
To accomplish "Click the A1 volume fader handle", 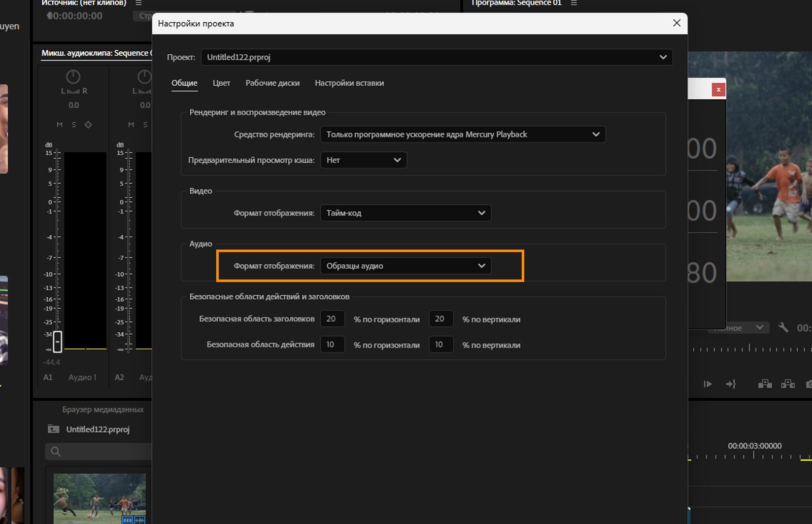I will pos(57,341).
